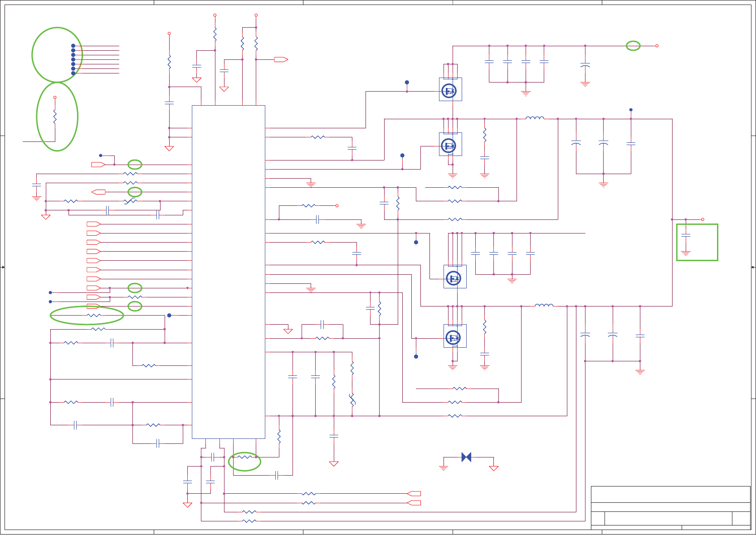Viewport: 756px width, 535px height.
Task: Click the upper inductor coil symbol
Action: coord(535,118)
